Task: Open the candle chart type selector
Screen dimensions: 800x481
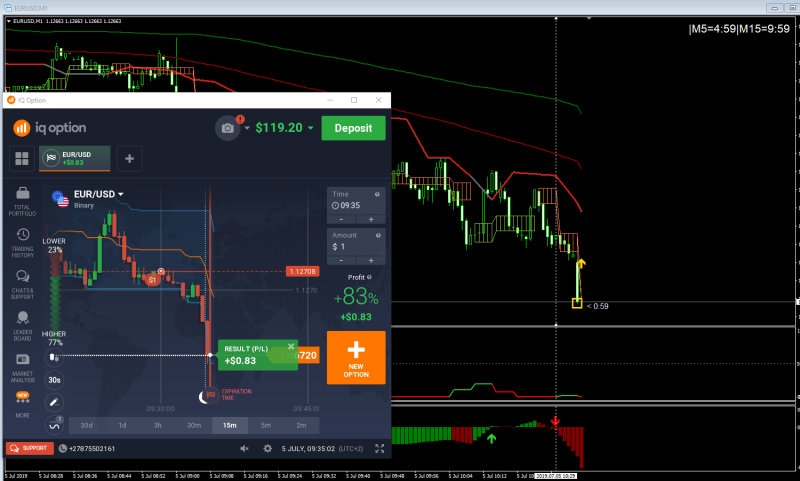Action: coord(54,358)
